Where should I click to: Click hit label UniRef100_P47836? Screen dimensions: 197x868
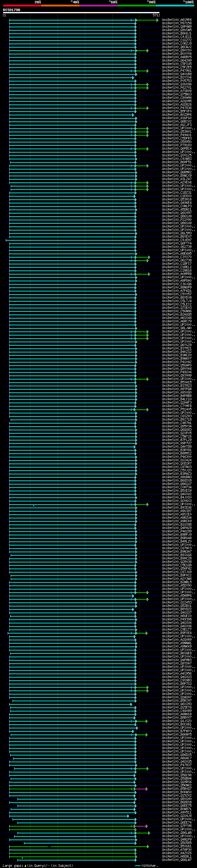[x=177, y=108]
